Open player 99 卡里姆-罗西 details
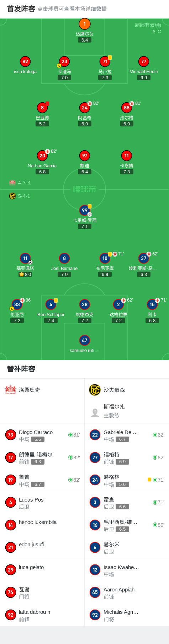169x644 pixels. click(85, 210)
